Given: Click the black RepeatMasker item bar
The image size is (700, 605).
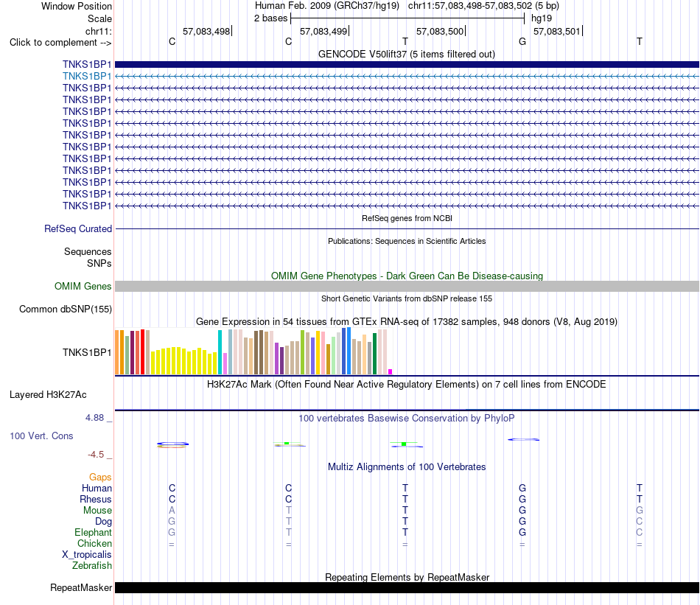Looking at the screenshot, I should tap(407, 587).
